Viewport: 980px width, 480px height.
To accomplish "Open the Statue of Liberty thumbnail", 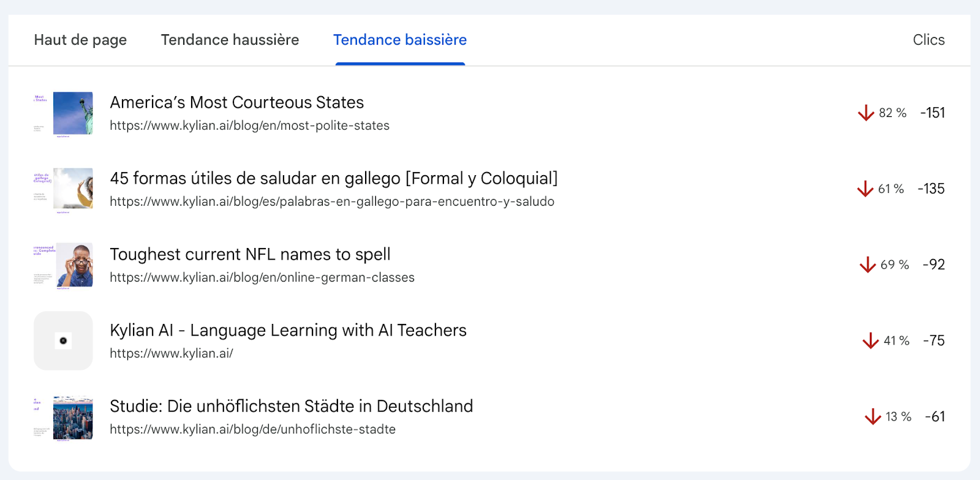I will click(73, 113).
